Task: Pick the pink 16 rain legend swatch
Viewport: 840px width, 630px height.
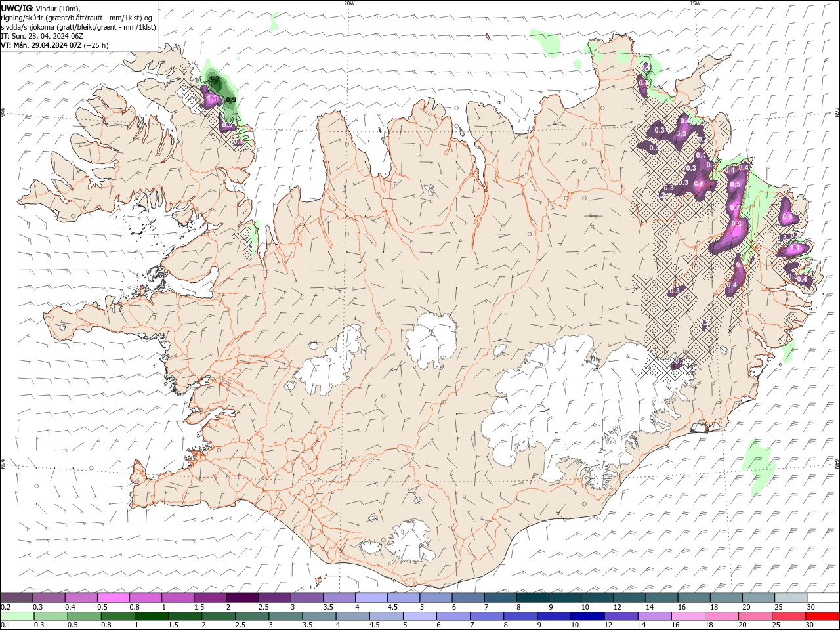Action: tap(688, 616)
